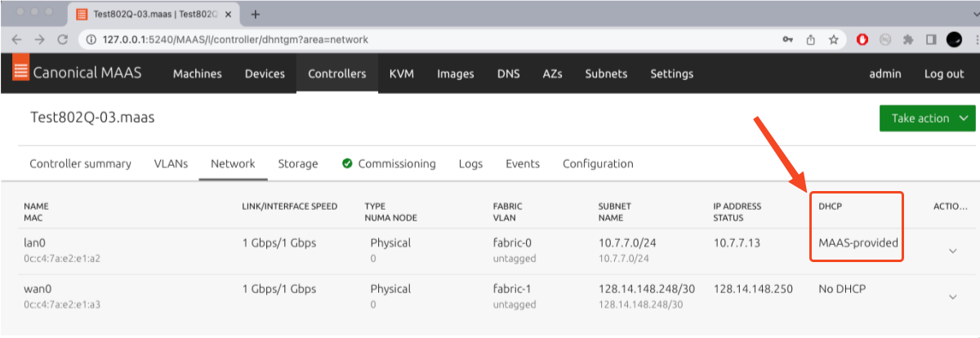Click the red ad blocker extension icon
This screenshot has height=338, width=980.
[863, 39]
